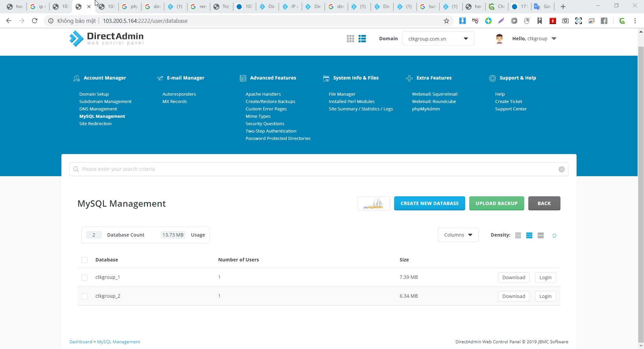Open File Manager menu item
Screen dimensions: 644x349
click(342, 94)
